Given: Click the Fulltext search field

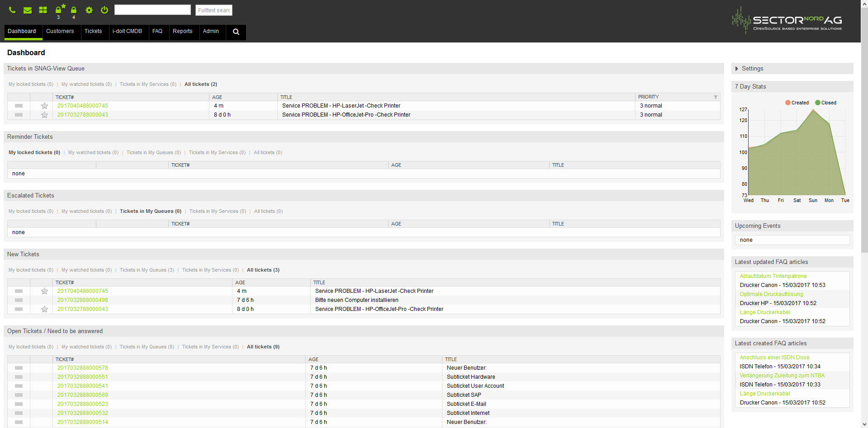Looking at the screenshot, I should (x=214, y=10).
